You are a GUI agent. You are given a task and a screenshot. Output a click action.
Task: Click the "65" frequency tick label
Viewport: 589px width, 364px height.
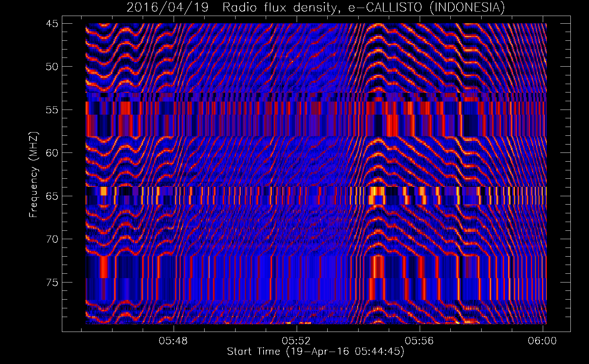tap(52, 196)
